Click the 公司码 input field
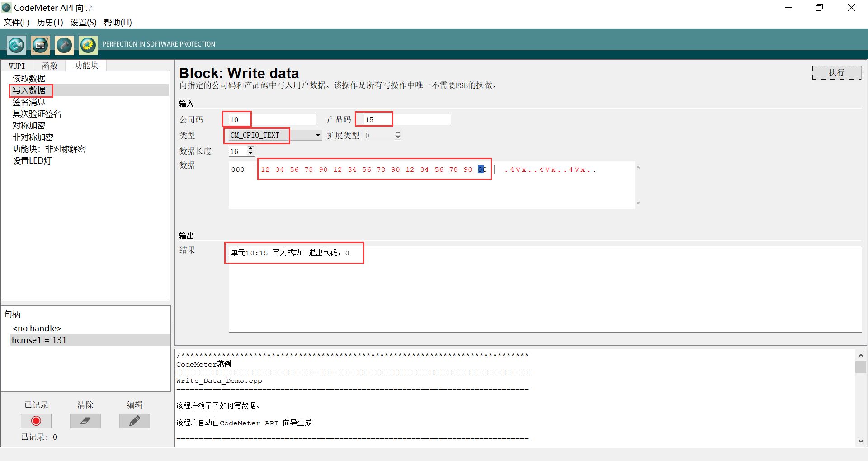Viewport: 868px width, 461px height. point(272,120)
